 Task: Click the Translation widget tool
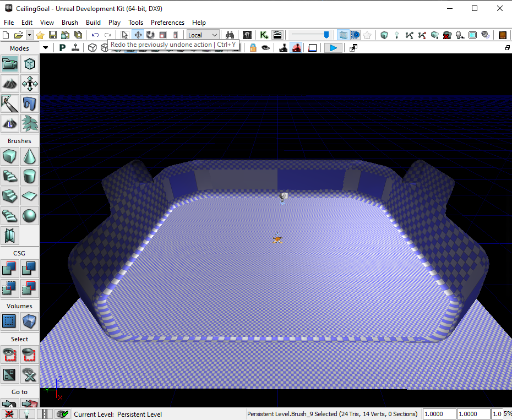(138, 35)
